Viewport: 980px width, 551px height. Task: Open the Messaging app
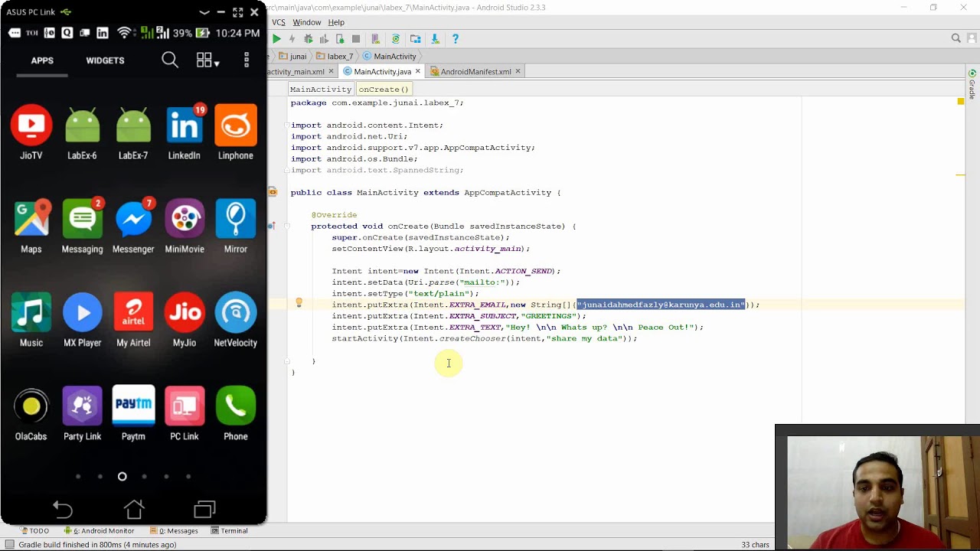coord(82,227)
